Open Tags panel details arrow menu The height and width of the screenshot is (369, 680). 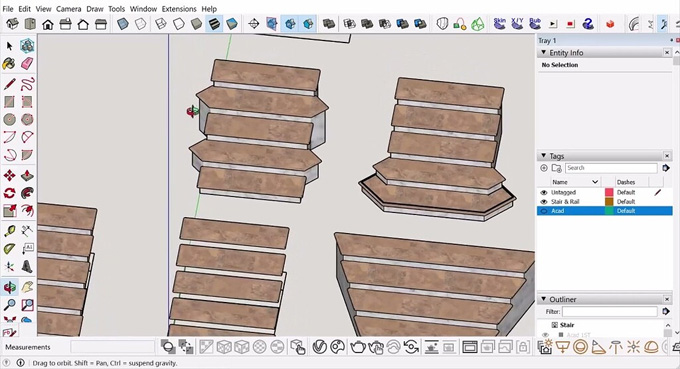pos(666,168)
